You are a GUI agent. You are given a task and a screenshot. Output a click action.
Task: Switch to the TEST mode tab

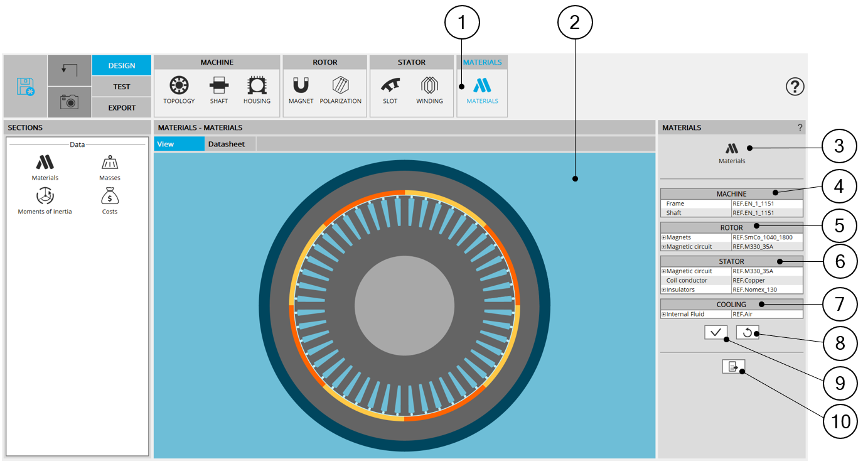pos(122,87)
